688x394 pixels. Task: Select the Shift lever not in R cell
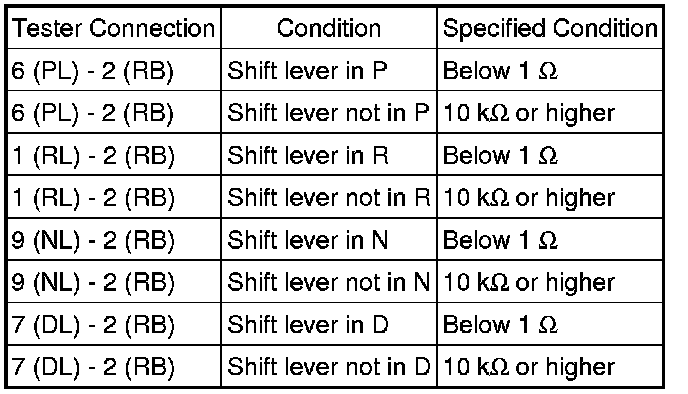[x=329, y=197]
